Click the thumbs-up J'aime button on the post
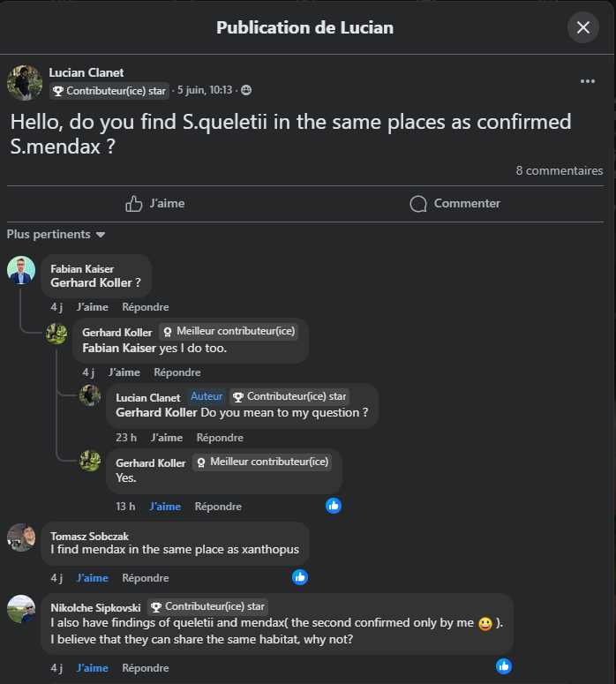 click(x=154, y=204)
